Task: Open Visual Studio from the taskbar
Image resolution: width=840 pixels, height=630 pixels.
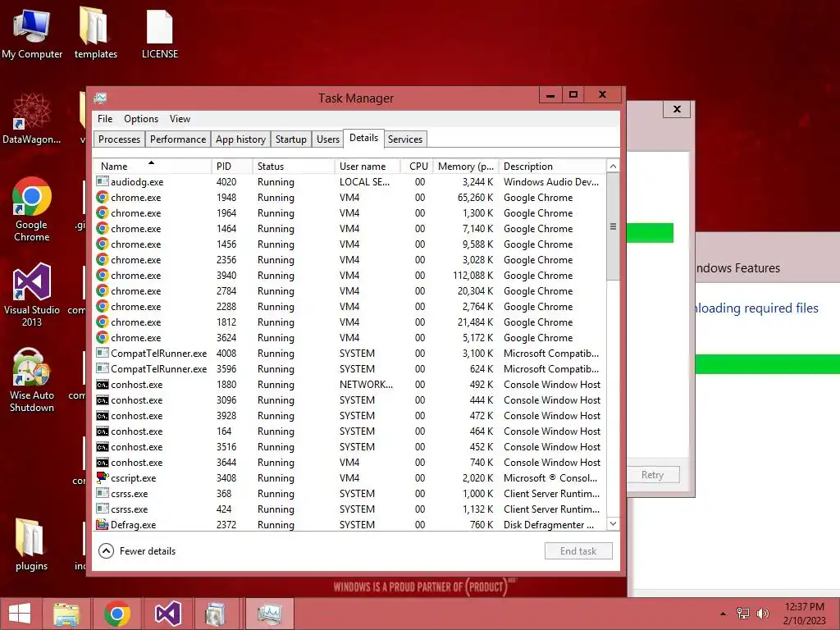Action: click(x=167, y=614)
